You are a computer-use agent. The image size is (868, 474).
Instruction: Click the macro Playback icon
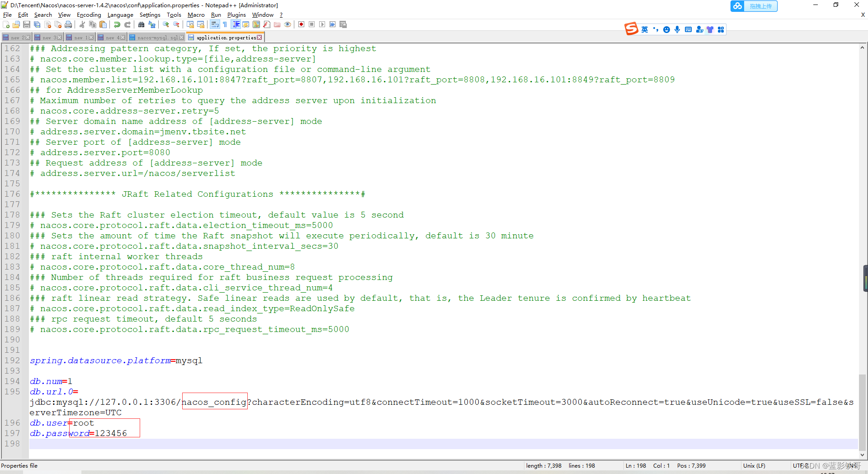322,24
